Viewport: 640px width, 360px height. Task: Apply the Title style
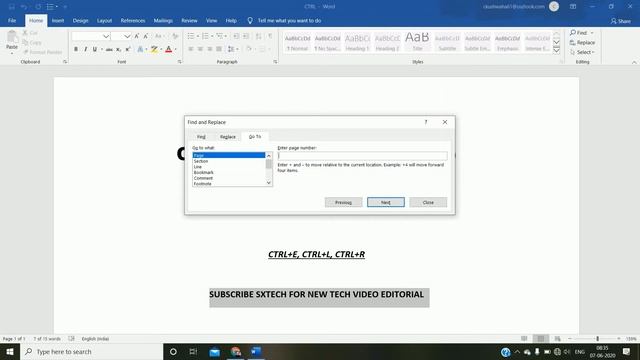417,42
